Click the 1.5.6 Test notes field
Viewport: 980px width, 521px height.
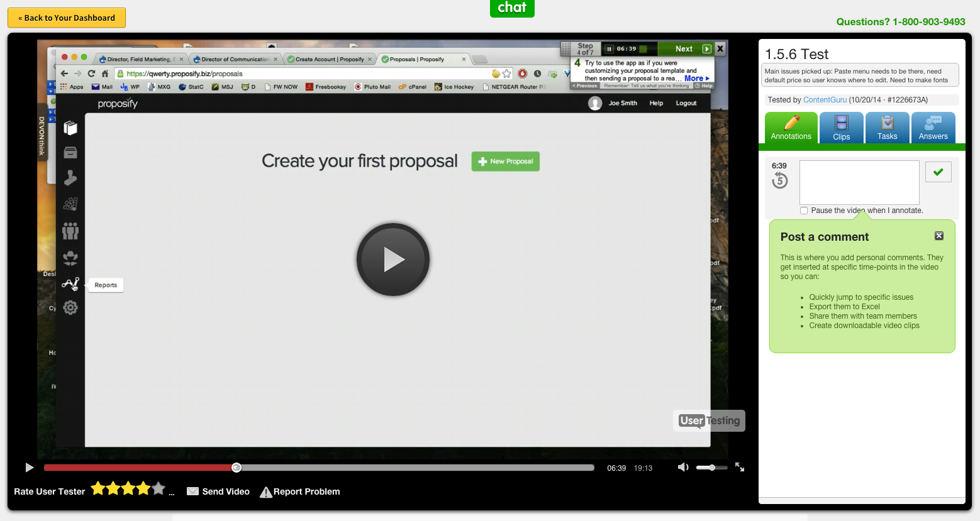tap(860, 75)
